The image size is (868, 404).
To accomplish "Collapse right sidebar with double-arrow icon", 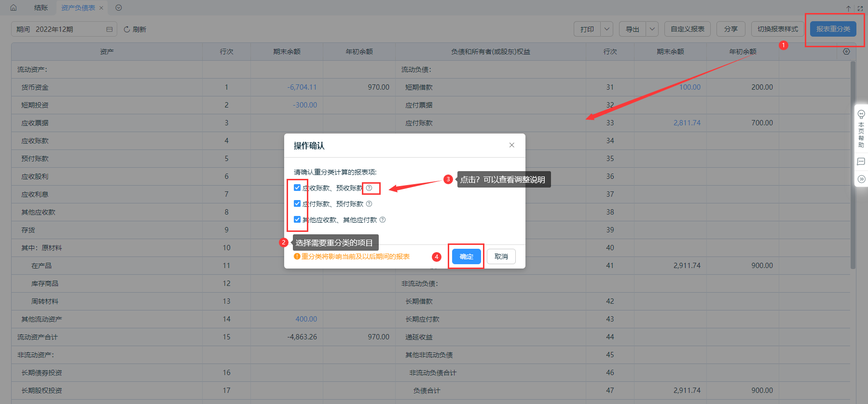I will point(861,179).
